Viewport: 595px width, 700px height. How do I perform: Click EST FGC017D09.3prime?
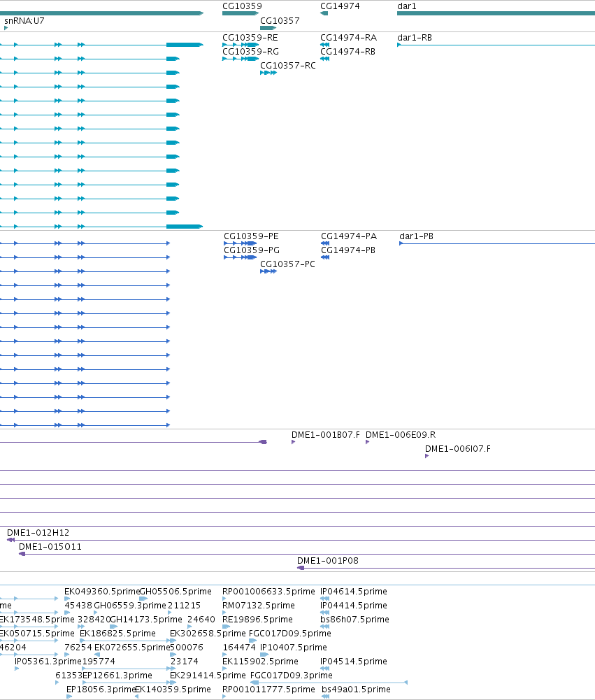click(x=292, y=676)
